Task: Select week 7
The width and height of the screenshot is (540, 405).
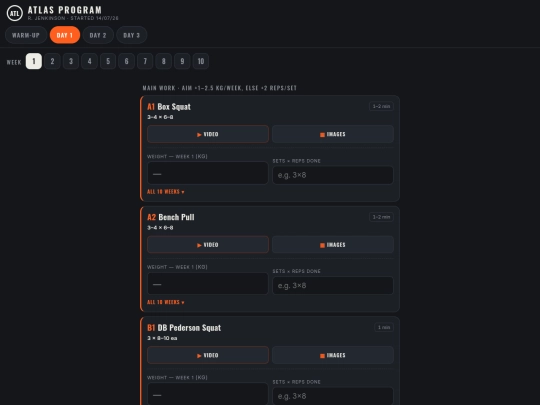Action: [x=145, y=61]
